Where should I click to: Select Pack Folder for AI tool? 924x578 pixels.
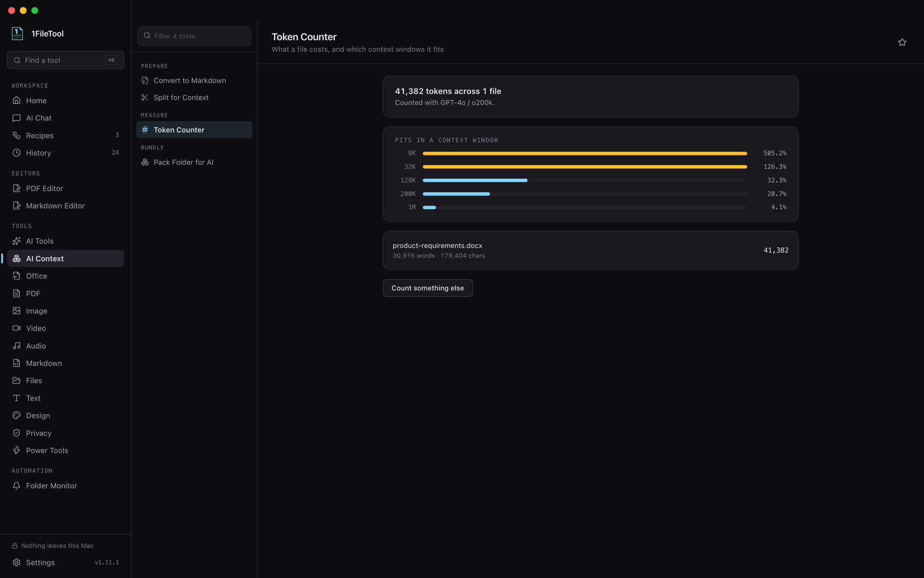click(194, 162)
